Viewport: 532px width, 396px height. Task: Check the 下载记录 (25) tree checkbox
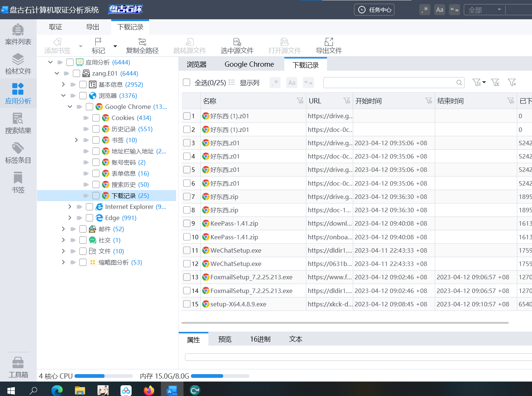[96, 196]
